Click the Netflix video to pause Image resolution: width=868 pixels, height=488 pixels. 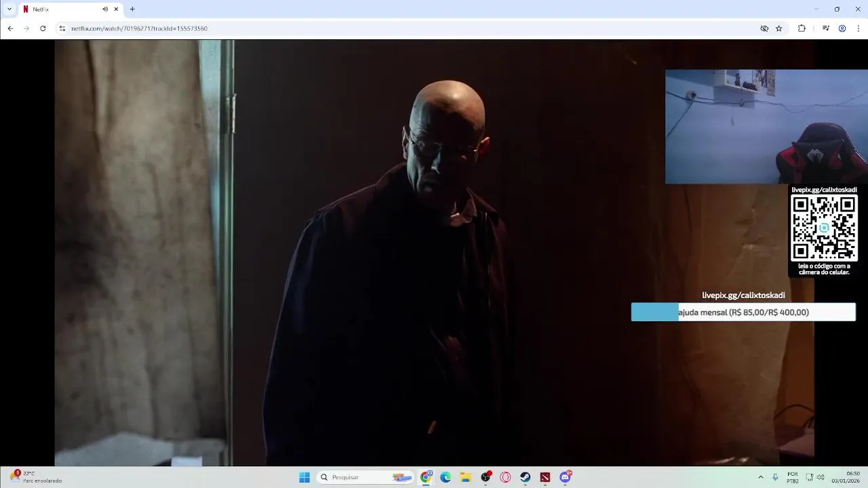click(434, 252)
